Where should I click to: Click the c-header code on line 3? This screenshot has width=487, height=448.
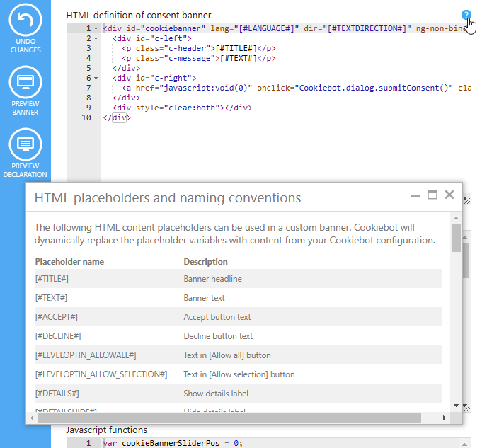pos(199,48)
